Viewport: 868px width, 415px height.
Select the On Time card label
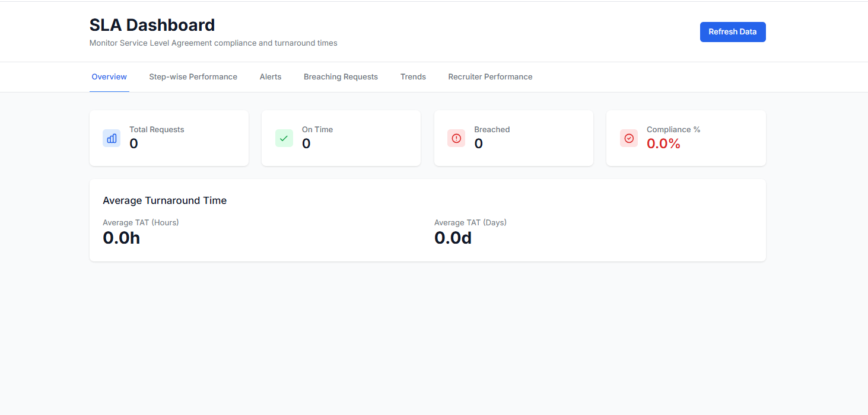[x=317, y=129]
